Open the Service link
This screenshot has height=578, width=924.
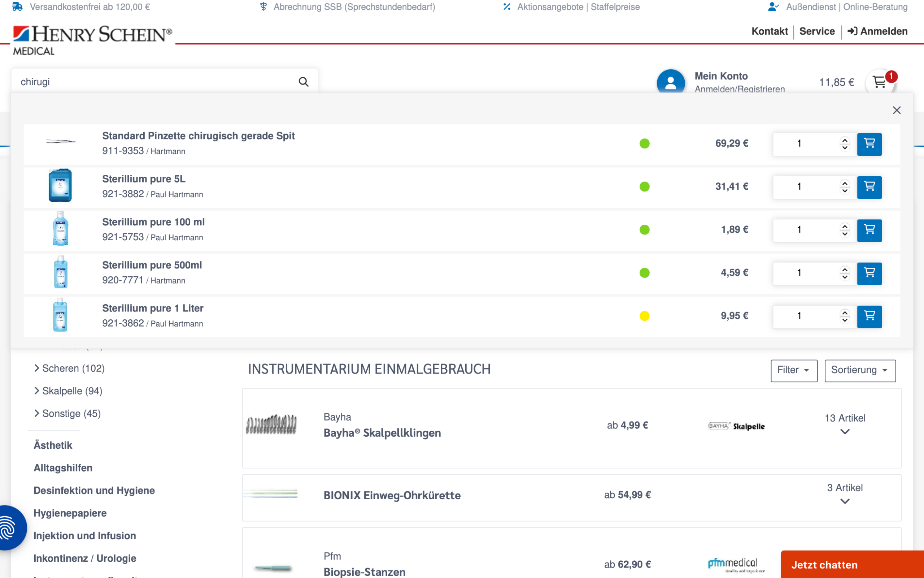(817, 31)
